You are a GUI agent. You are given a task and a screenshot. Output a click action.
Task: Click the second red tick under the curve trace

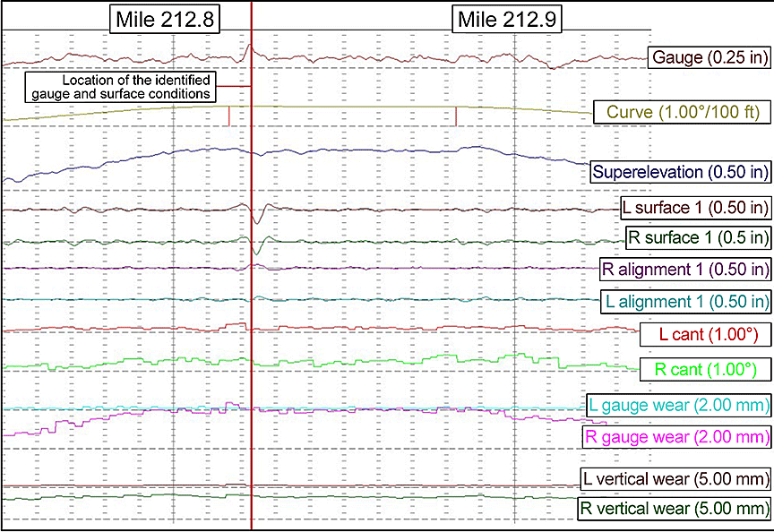(456, 116)
